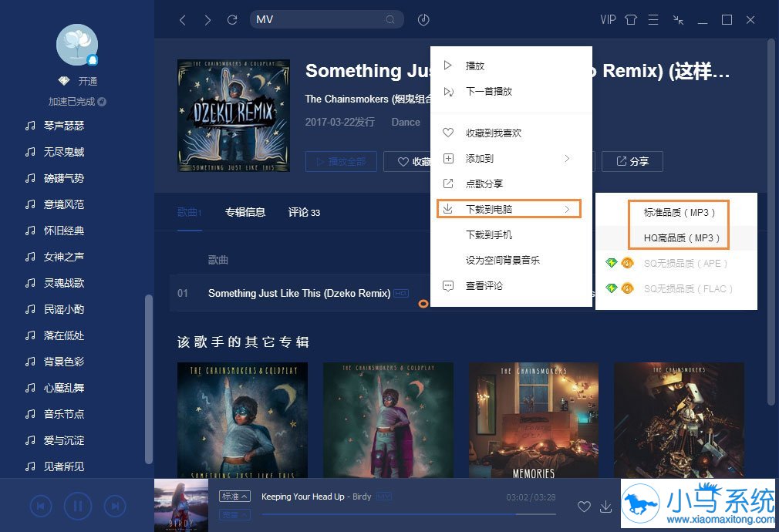
Task: Open second Chainsmokers & Coldplay album thumbnail
Action: [x=388, y=420]
